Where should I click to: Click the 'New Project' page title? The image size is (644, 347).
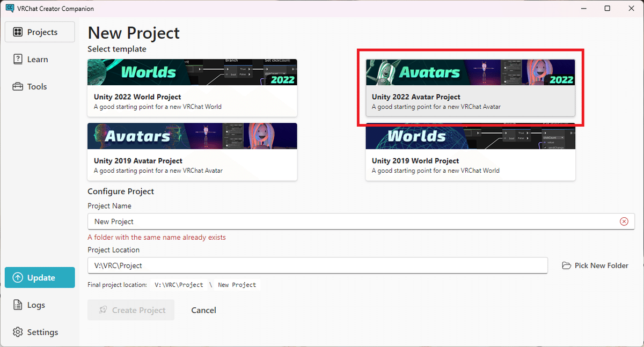coord(134,33)
